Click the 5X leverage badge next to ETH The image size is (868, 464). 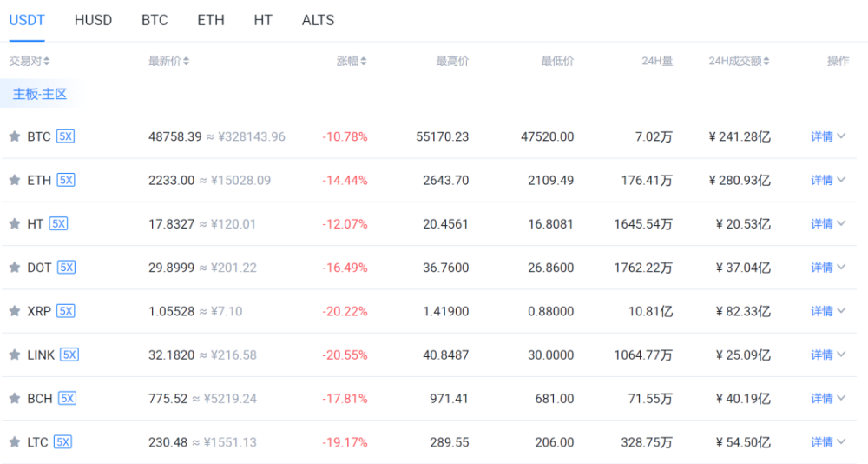(66, 180)
